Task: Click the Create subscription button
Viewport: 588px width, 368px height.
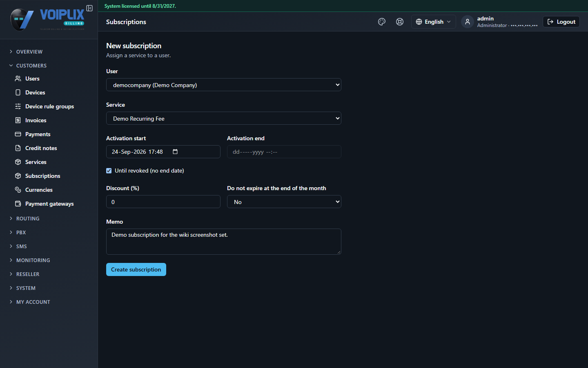Action: tap(136, 269)
